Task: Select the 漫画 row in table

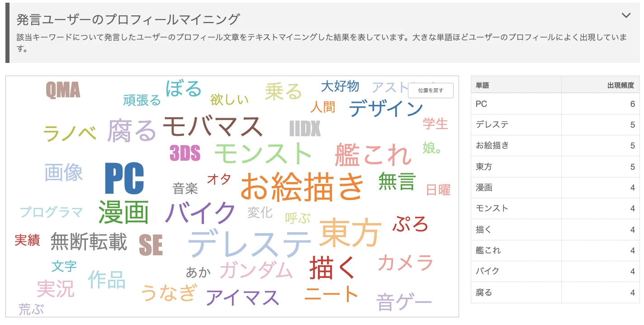Action: coord(555,187)
